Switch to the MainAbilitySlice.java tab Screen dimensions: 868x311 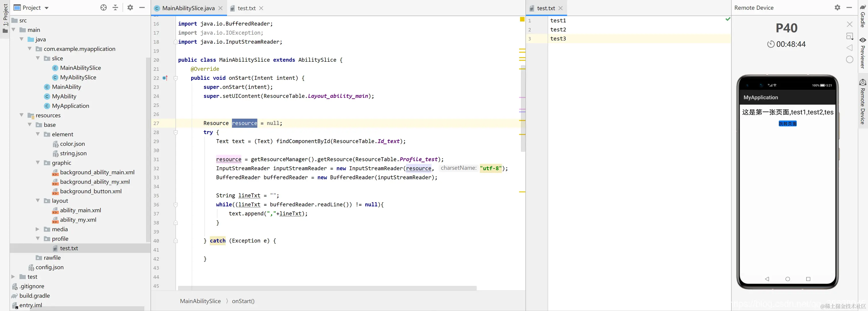pyautogui.click(x=188, y=8)
